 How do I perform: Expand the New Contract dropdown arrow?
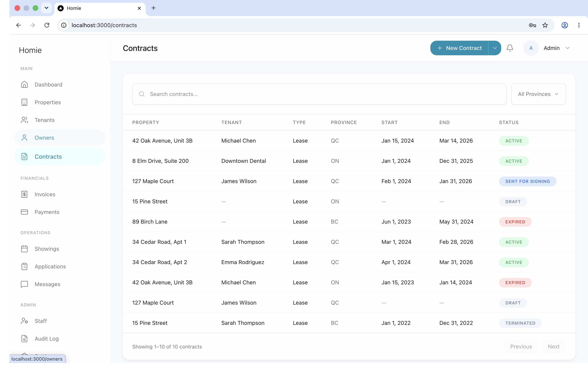coord(495,48)
